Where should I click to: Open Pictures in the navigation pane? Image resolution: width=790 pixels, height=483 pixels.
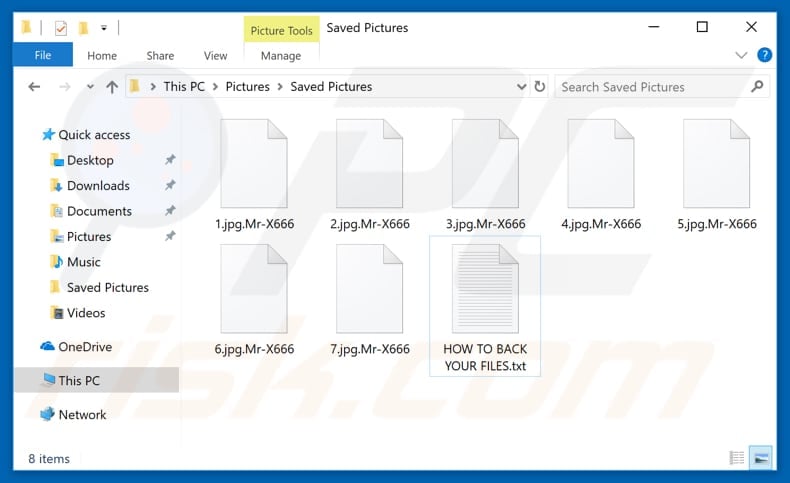pyautogui.click(x=88, y=236)
